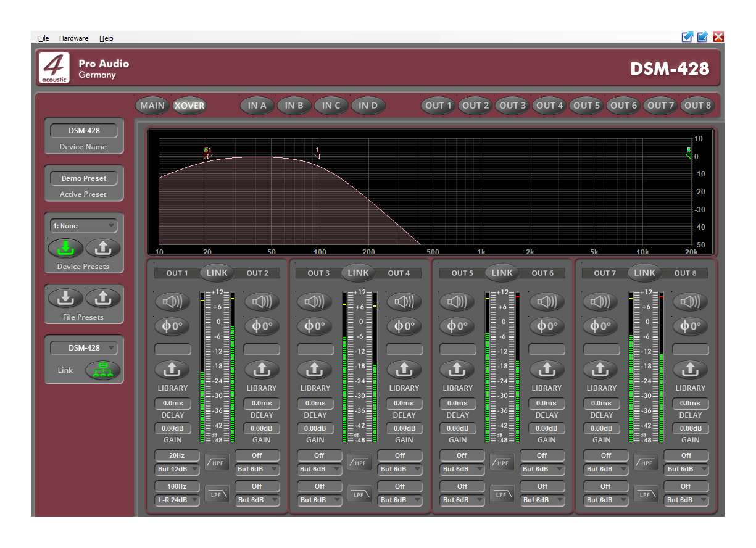Click OUT 1 gain value 0.00dB
The width and height of the screenshot is (756, 548).
173,428
